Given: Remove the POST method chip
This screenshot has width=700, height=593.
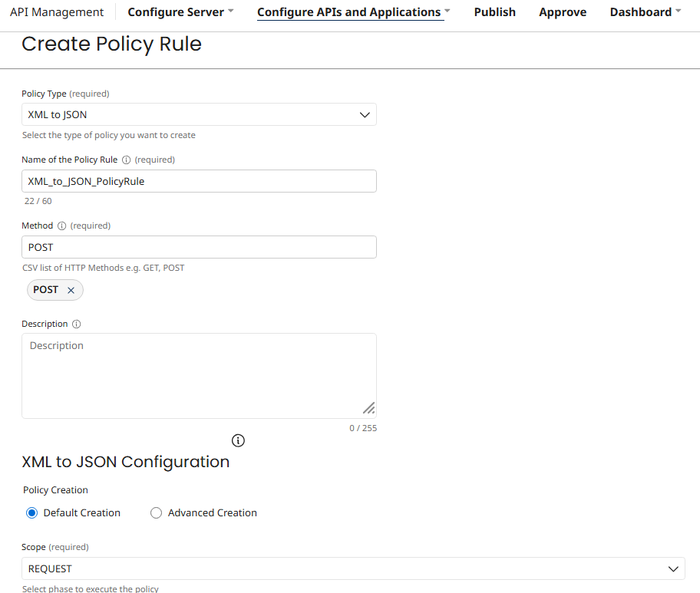Looking at the screenshot, I should click(x=71, y=290).
